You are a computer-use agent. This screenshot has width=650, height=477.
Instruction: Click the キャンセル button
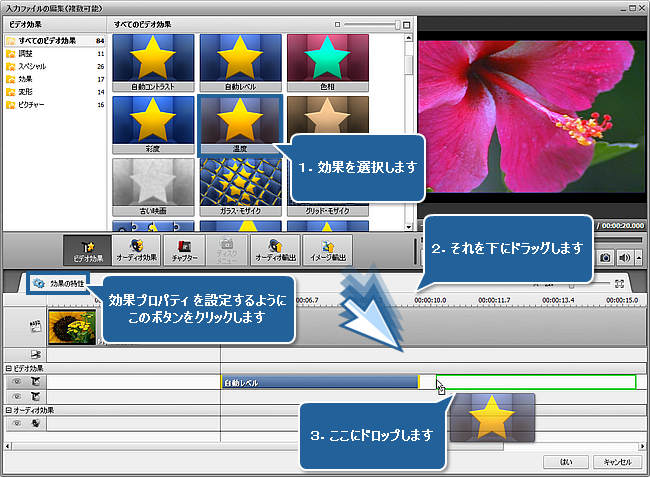click(x=614, y=462)
